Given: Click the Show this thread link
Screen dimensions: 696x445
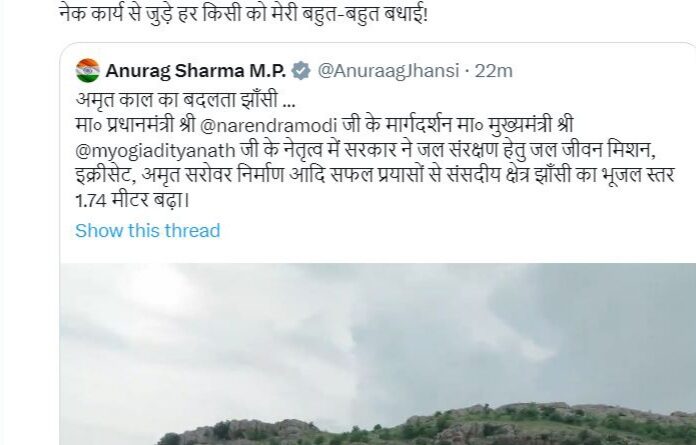Looking at the screenshot, I should pyautogui.click(x=148, y=231).
